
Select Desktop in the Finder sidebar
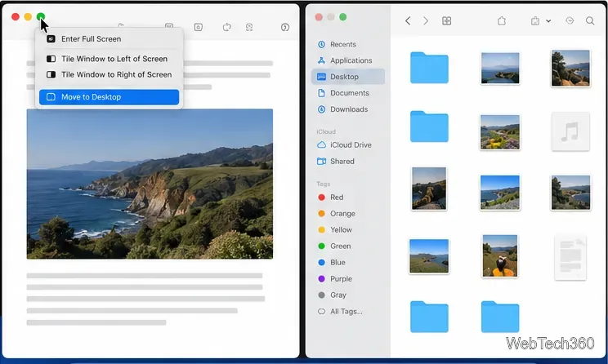coord(348,77)
